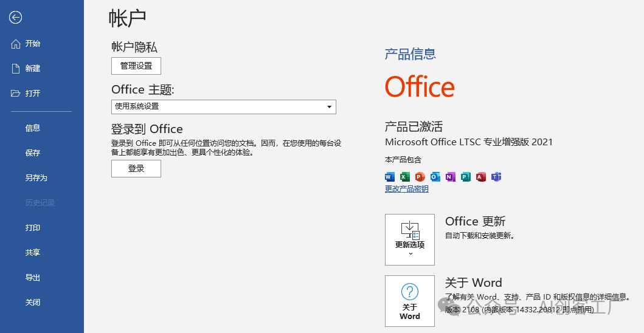The height and width of the screenshot is (333, 644).
Task: Click the 产品信息 heading
Action: [x=410, y=54]
